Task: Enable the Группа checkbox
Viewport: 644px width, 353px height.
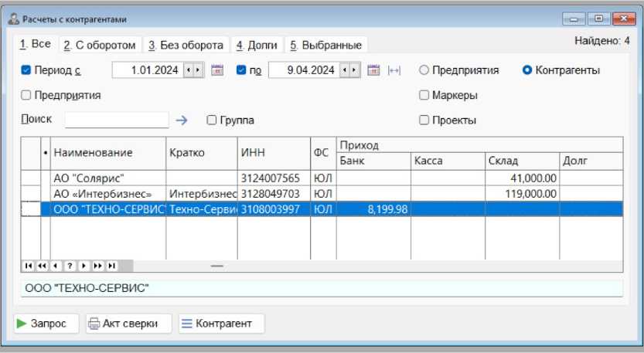Action: coord(212,120)
